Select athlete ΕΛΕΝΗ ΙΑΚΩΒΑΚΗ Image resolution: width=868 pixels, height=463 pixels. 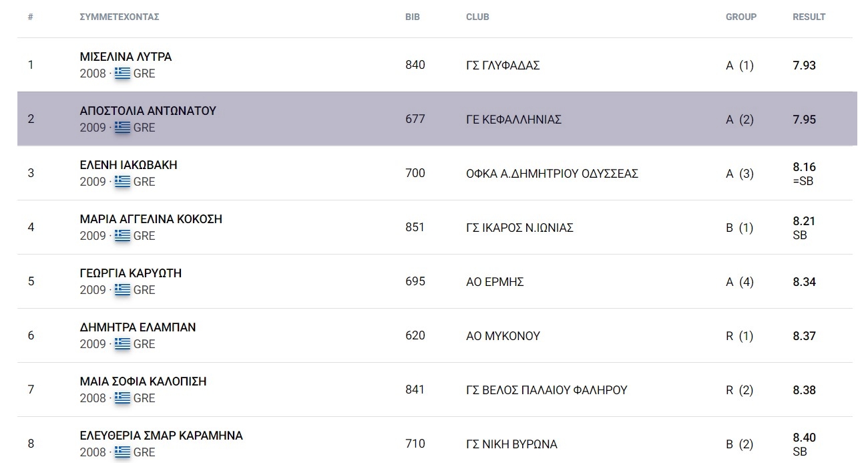[x=128, y=165]
